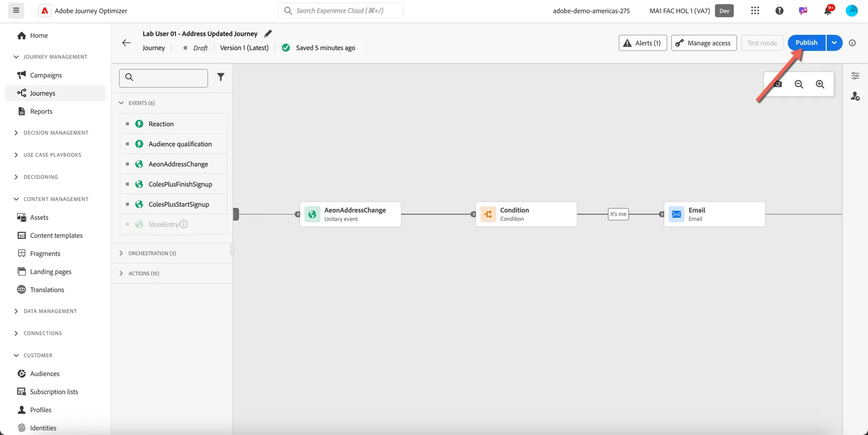Image resolution: width=868 pixels, height=435 pixels.
Task: Open the Publish dropdown arrow
Action: [834, 43]
